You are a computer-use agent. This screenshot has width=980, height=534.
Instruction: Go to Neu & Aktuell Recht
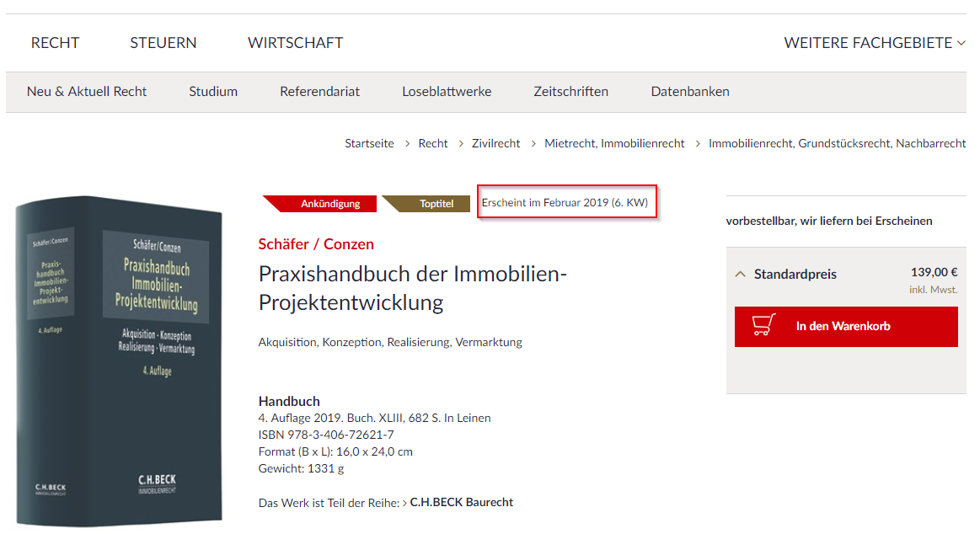tap(86, 91)
